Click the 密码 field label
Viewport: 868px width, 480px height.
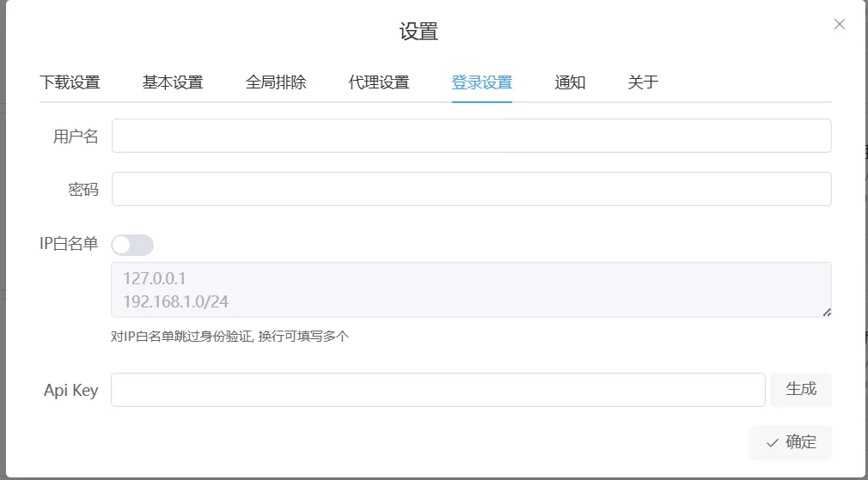83,190
